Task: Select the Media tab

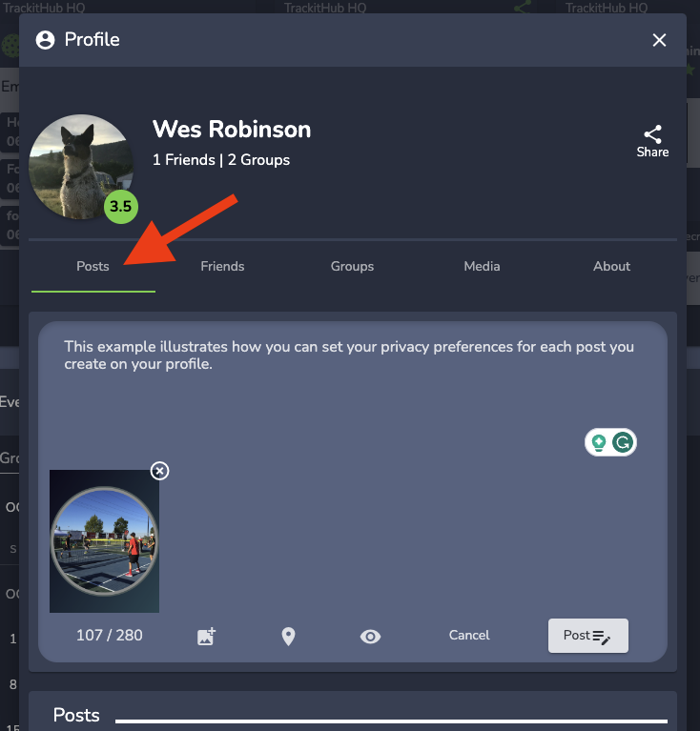Action: [x=482, y=267]
